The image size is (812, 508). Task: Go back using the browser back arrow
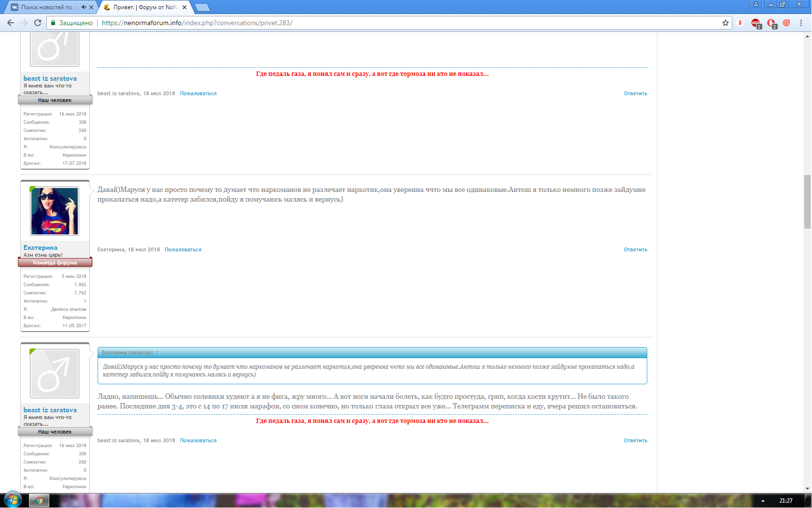click(11, 23)
